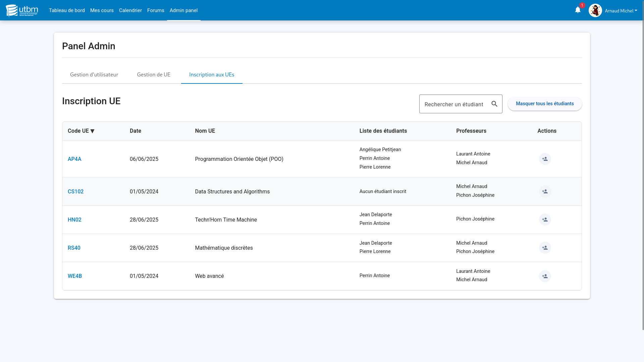Click add-student icon for CS102 row
644x362 pixels.
pyautogui.click(x=545, y=191)
